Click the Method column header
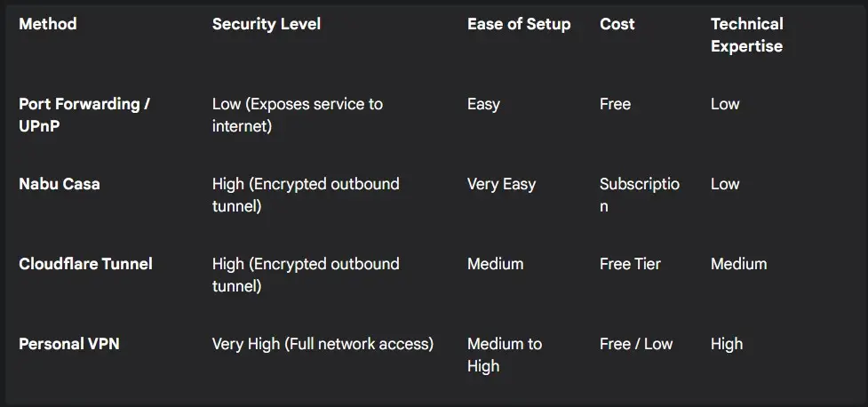The height and width of the screenshot is (407, 868). (x=48, y=24)
